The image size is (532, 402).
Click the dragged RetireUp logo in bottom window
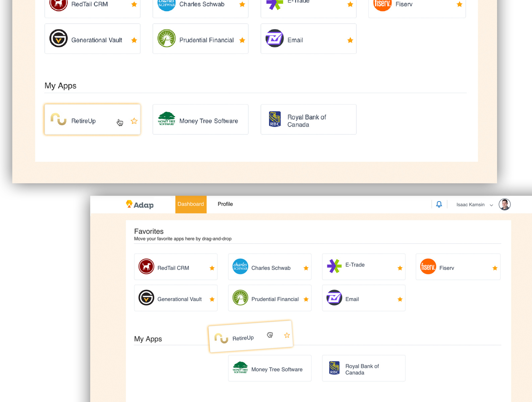221,338
